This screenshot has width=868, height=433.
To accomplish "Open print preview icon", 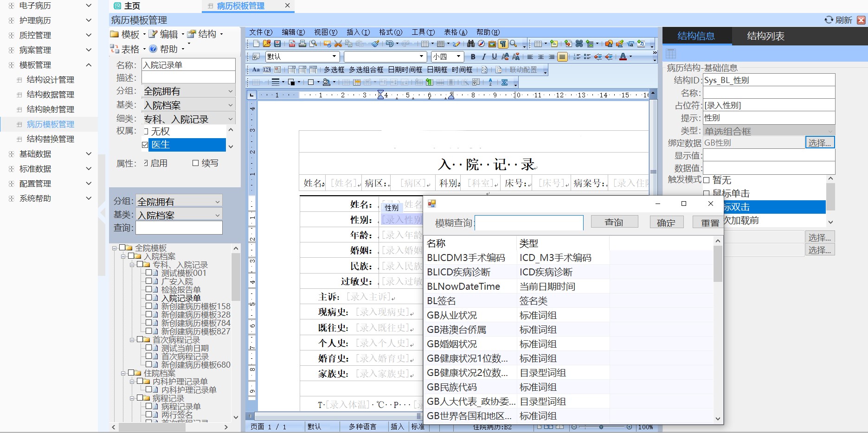I will click(314, 44).
